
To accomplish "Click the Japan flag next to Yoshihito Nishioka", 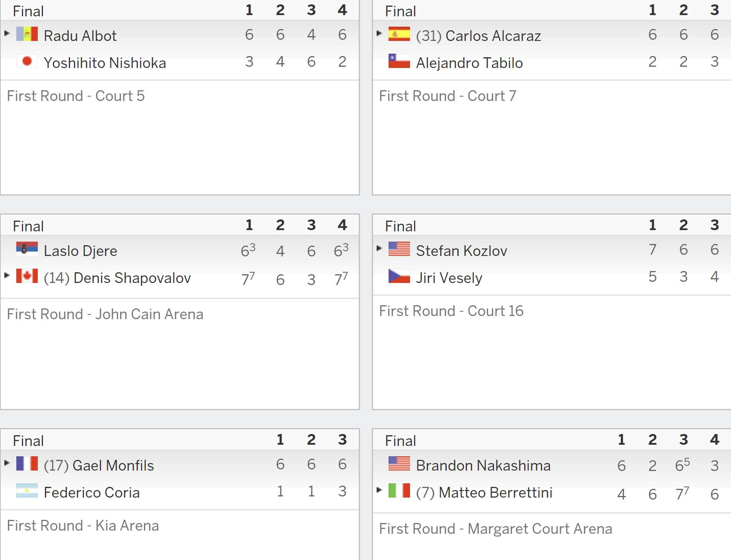I will [x=27, y=61].
